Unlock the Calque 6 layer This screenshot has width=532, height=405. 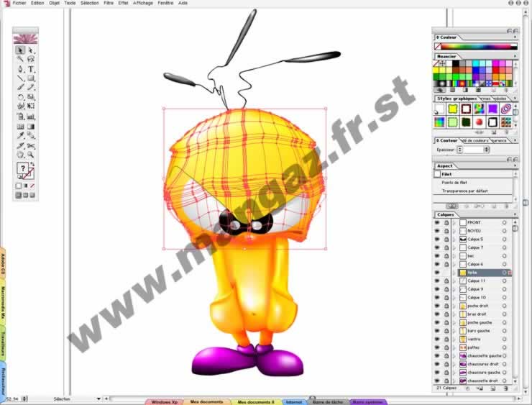[446, 265]
